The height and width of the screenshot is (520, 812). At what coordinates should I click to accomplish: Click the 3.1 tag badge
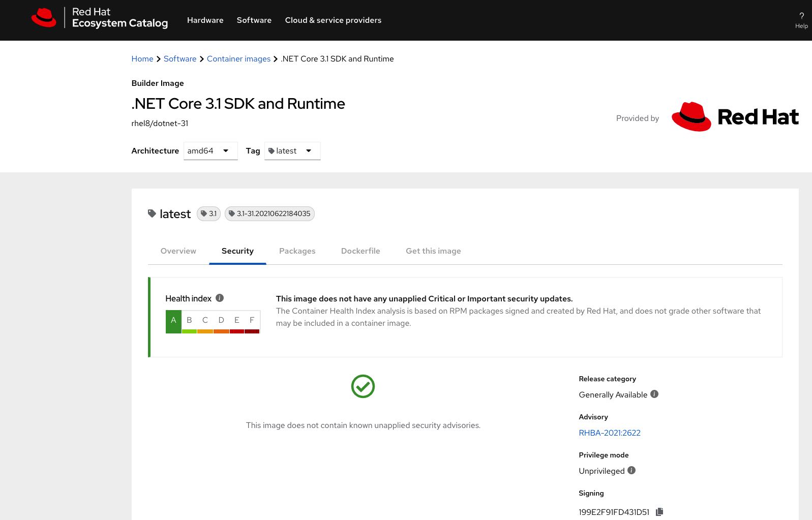point(208,214)
